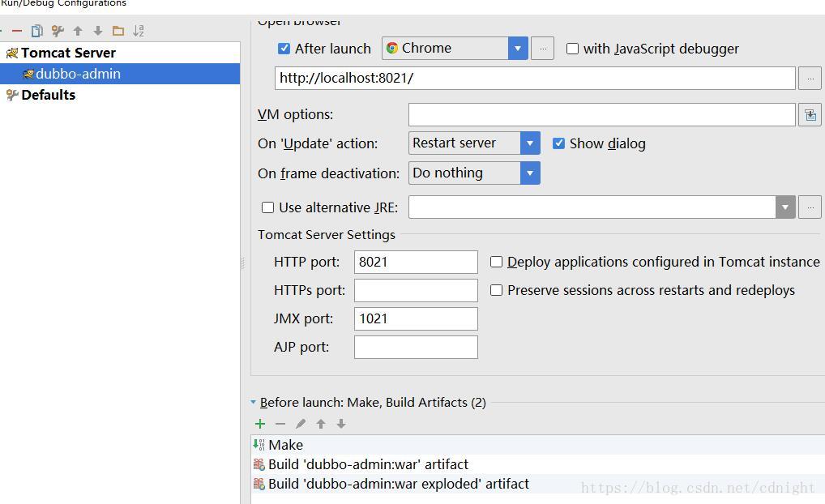Screen dimensions: 825x504
Task: Enable with JavaScript debugger checkbox
Action: (572, 49)
